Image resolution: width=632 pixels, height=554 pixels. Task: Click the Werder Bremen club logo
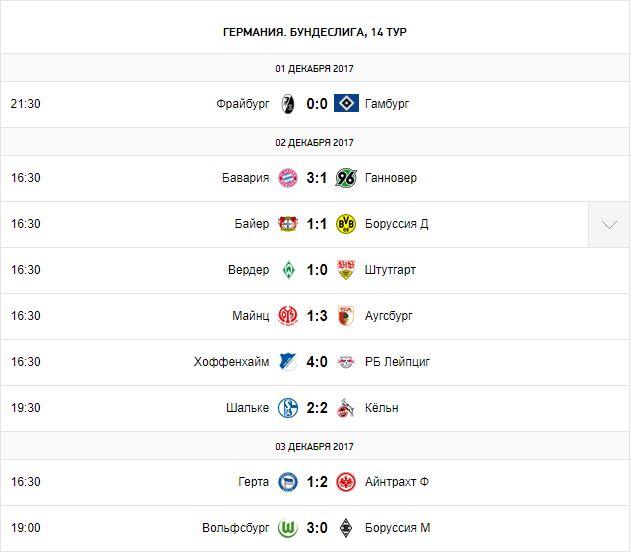[x=287, y=270]
